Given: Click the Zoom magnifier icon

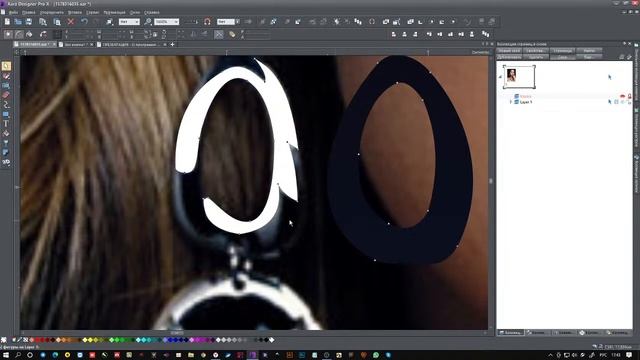Looking at the screenshot, I should [148, 22].
